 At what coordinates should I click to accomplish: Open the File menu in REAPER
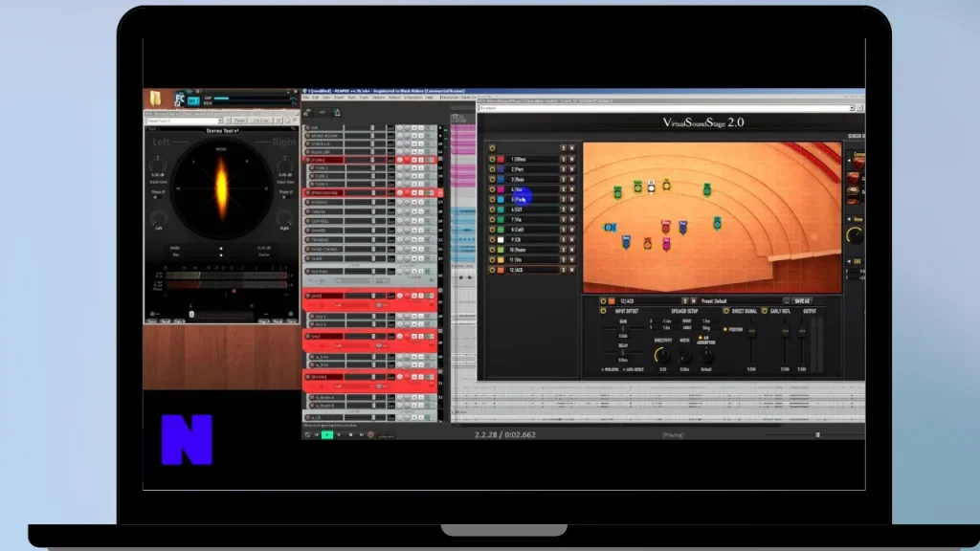pos(306,98)
